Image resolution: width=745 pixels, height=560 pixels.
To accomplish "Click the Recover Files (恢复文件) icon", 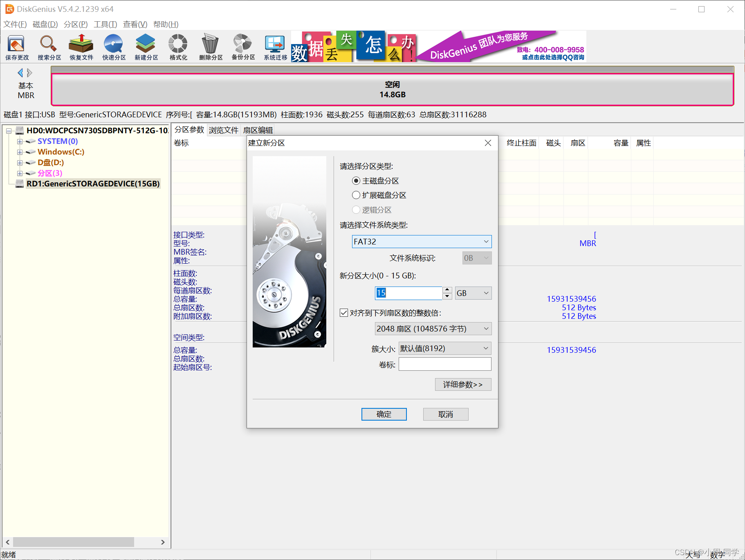I will 81,47.
